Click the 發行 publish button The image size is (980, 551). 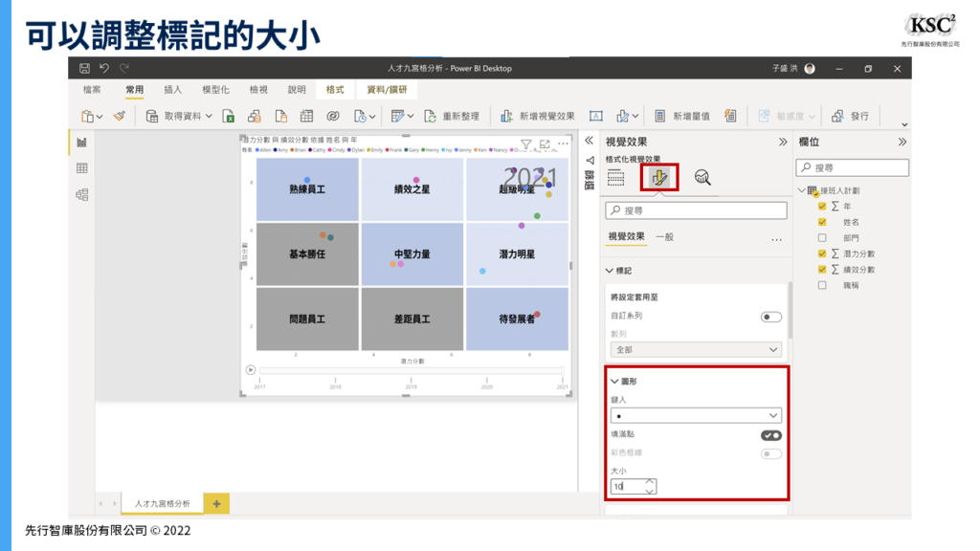850,116
